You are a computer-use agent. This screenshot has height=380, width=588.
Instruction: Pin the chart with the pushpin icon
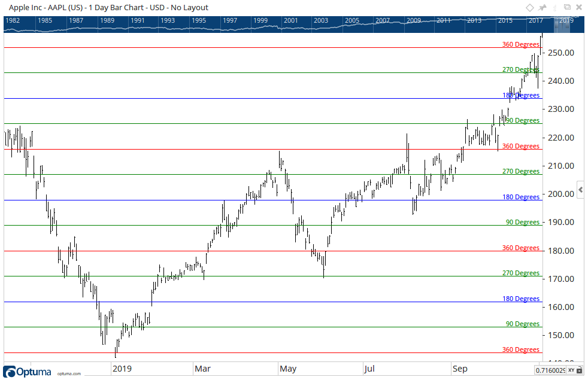pos(542,8)
